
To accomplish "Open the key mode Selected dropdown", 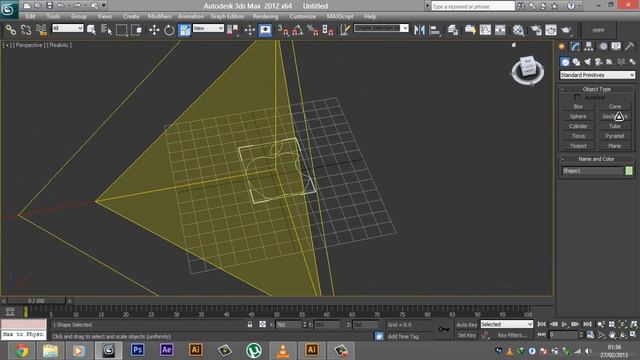I will click(507, 324).
